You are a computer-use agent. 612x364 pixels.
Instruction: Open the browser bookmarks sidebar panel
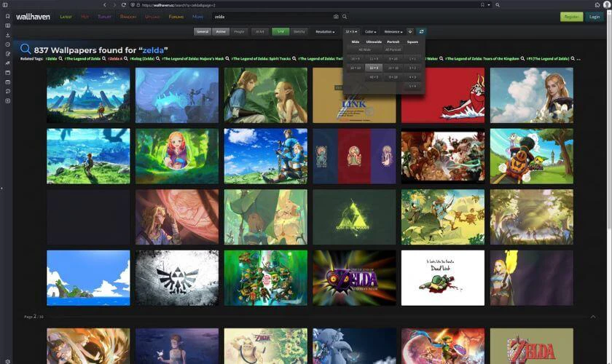[7, 17]
